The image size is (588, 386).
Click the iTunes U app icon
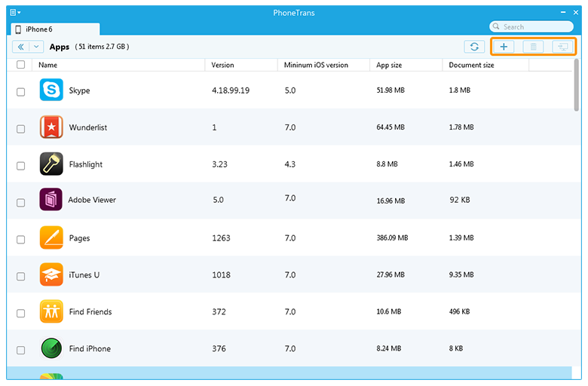click(x=51, y=274)
